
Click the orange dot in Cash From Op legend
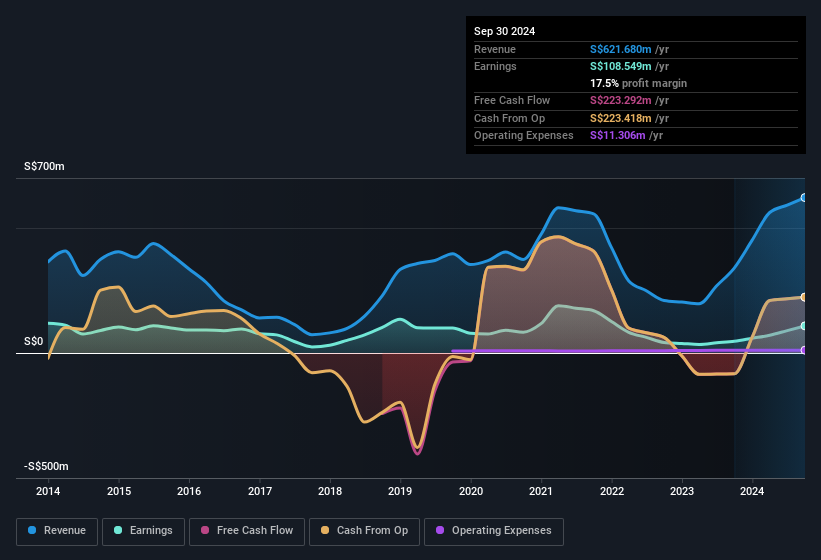325,531
